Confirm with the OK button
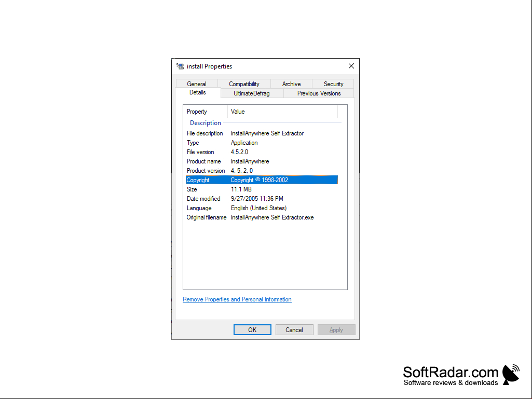 252,330
